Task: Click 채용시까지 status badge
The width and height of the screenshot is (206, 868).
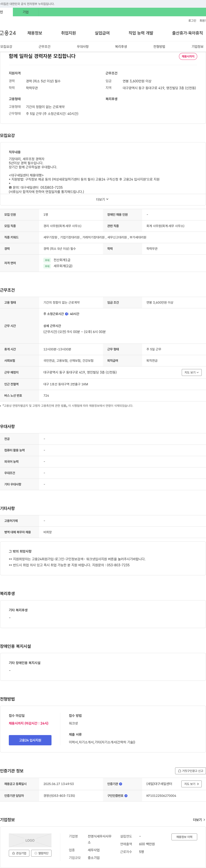Action: [x=188, y=56]
